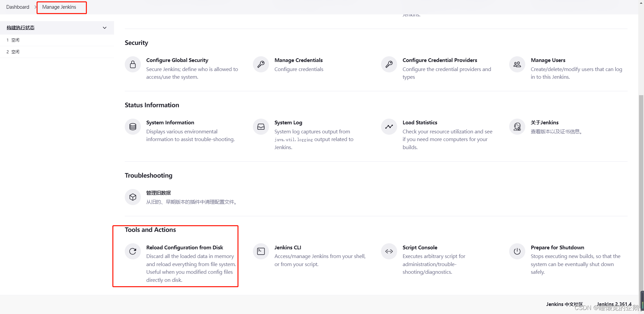The width and height of the screenshot is (644, 314).
Task: Click the circular reload icon for Reload Configuration
Action: click(133, 251)
